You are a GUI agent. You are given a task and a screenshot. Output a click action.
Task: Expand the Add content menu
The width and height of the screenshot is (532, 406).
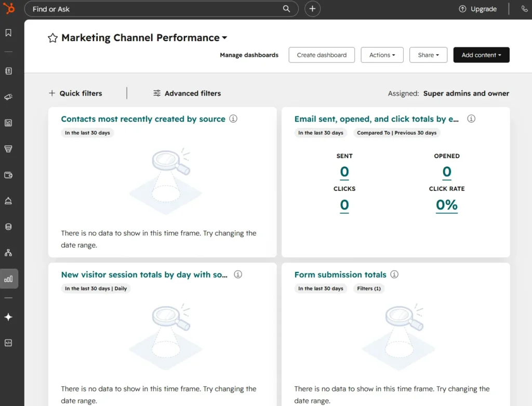coord(481,55)
